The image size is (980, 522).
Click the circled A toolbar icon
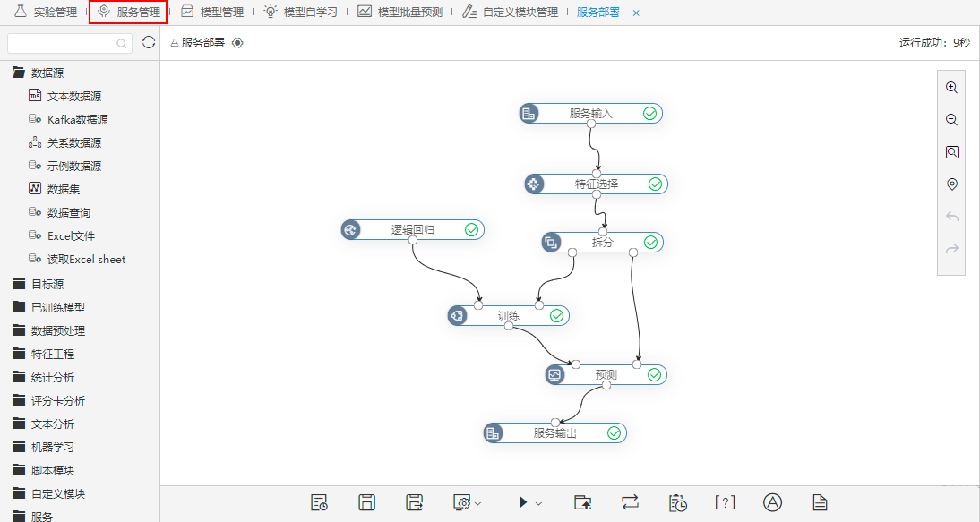coord(772,502)
